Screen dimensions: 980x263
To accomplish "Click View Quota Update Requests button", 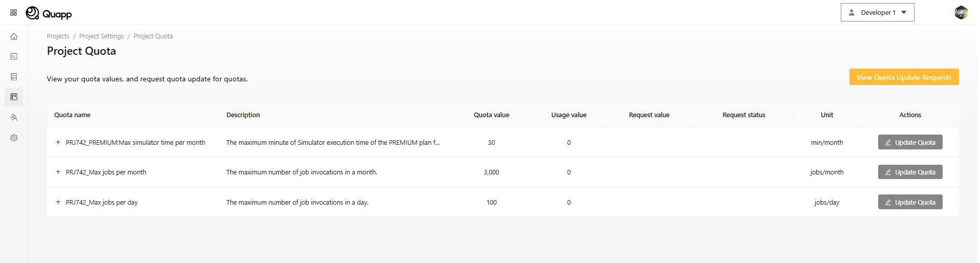I will coord(904,77).
